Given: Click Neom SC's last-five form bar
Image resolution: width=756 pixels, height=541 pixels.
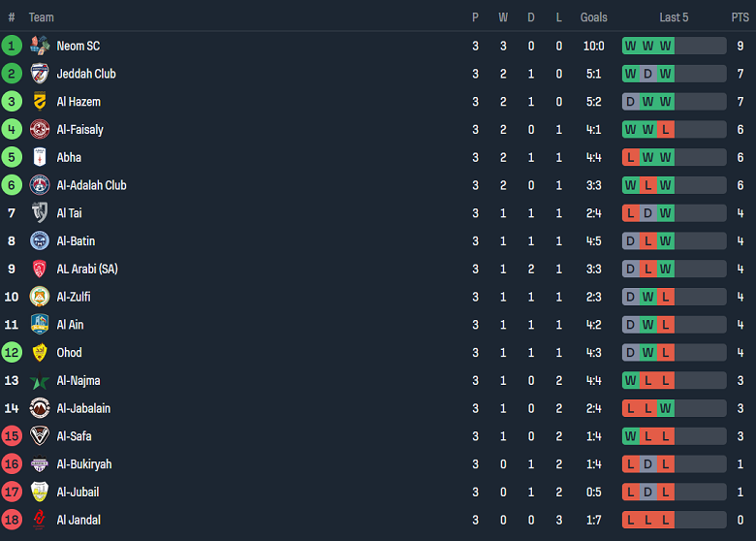Looking at the screenshot, I should 674,46.
